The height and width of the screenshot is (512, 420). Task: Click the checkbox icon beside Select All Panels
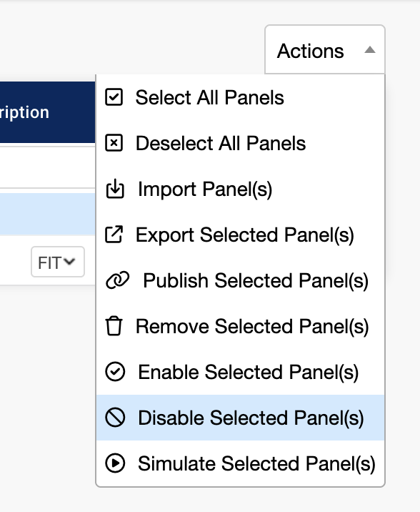[x=114, y=97]
